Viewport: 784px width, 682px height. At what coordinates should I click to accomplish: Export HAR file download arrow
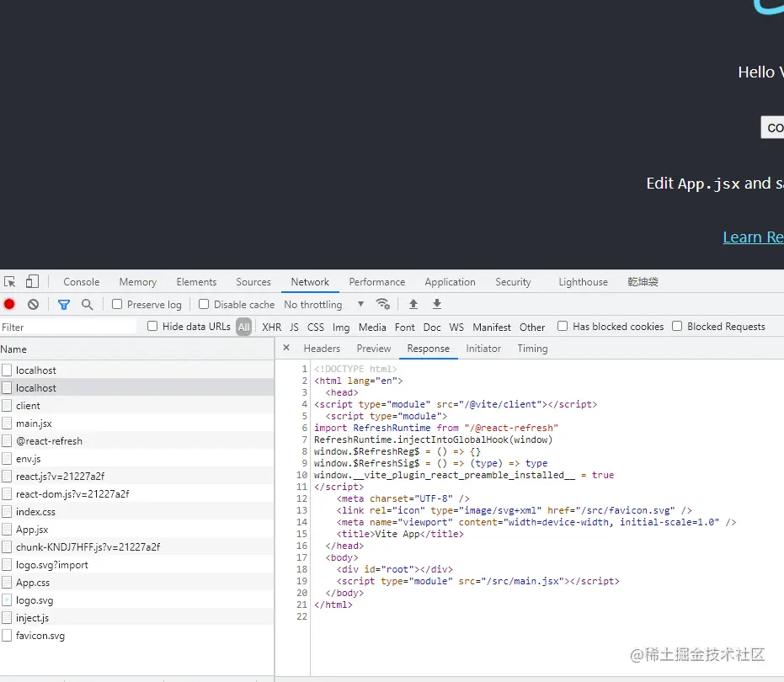click(x=437, y=304)
